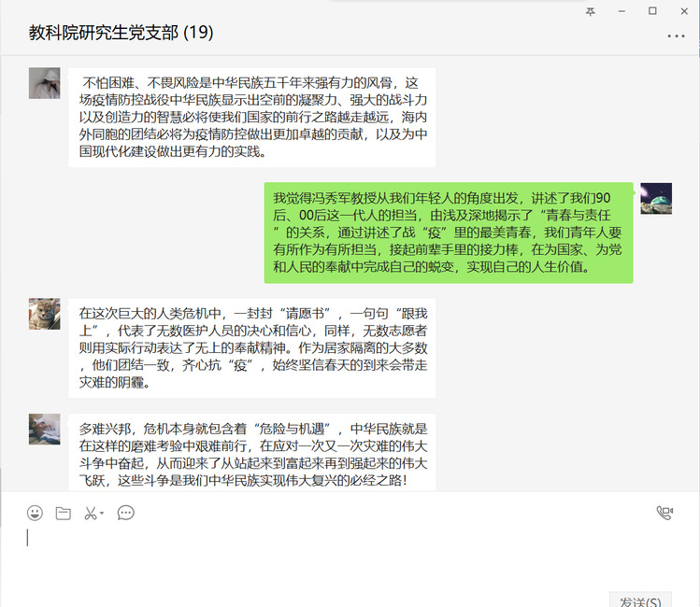Close the WeChat chat window

pyautogui.click(x=684, y=11)
